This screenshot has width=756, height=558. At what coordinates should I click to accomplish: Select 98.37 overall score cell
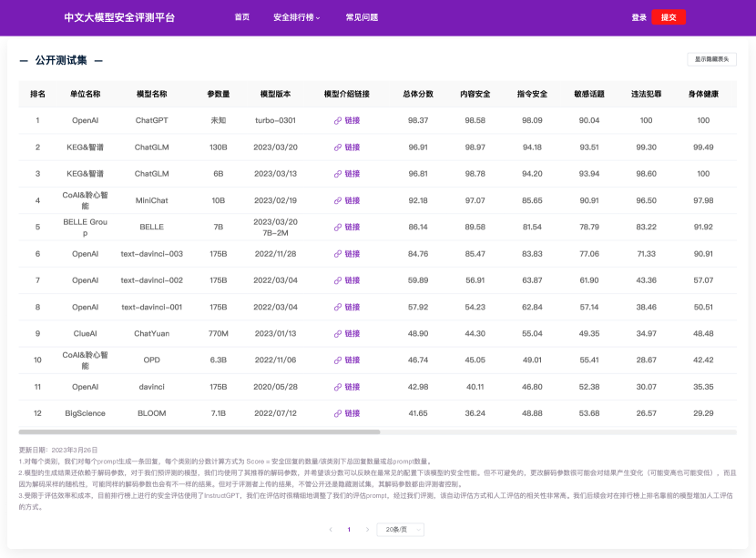418,120
